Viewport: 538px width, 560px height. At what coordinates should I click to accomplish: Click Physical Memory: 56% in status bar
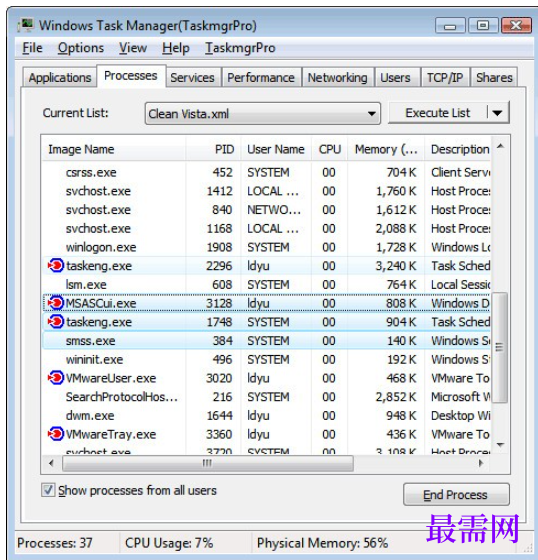[322, 543]
